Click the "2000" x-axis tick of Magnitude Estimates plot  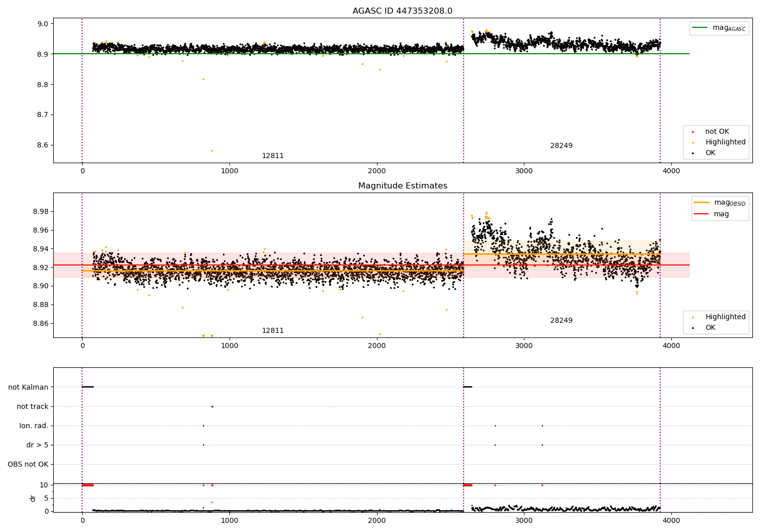coord(377,346)
